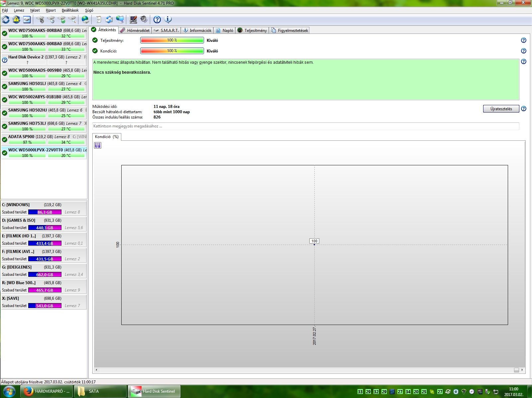
Task: Open the configuration monitor-with-screwdriver icon
Action: pyautogui.click(x=133, y=20)
